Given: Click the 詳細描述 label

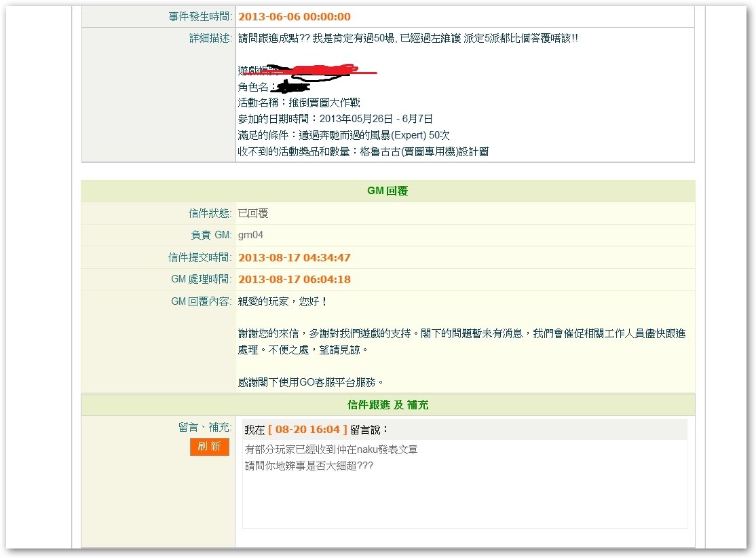Looking at the screenshot, I should click(x=210, y=39).
